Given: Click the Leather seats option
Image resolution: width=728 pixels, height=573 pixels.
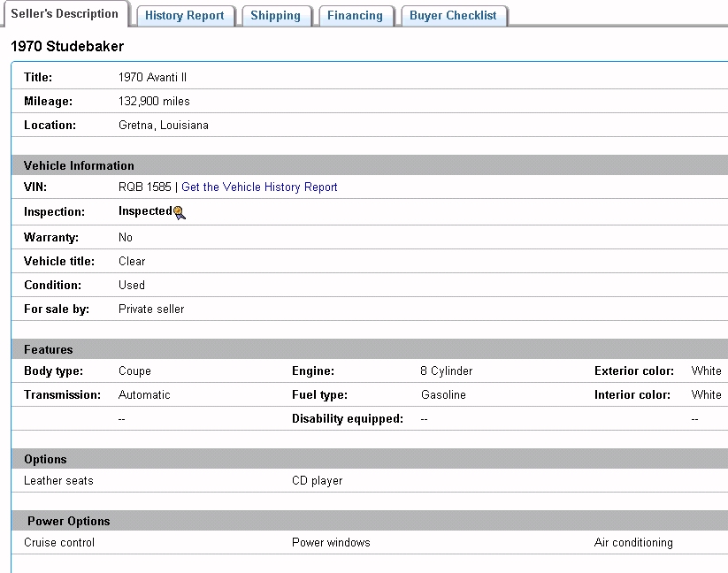Looking at the screenshot, I should pos(58,481).
